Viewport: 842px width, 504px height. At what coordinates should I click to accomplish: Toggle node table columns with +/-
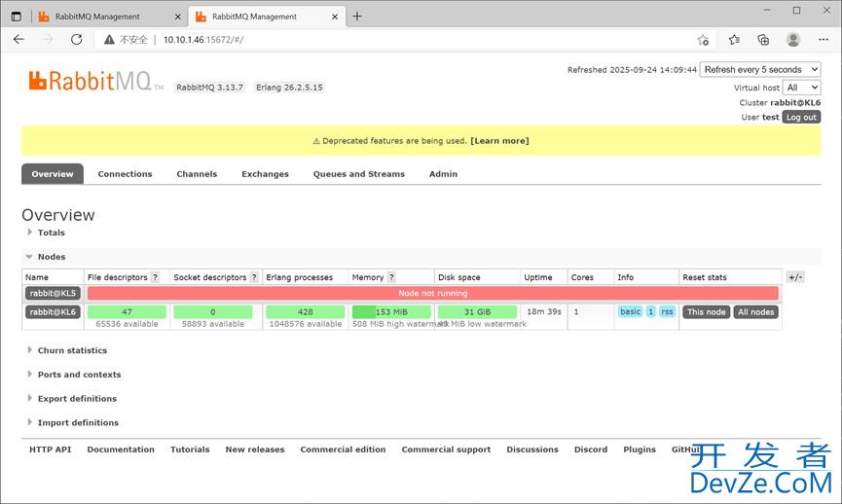point(795,277)
